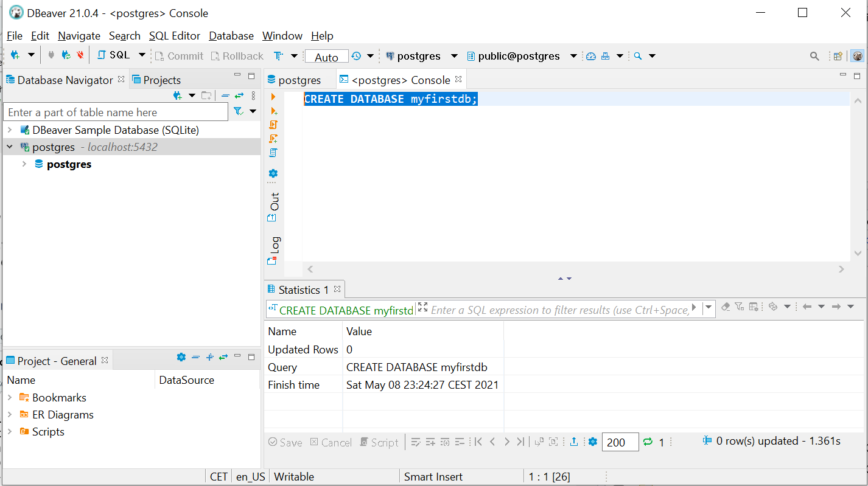
Task: Open a new SQL editor with the SQL button
Action: coord(113,55)
